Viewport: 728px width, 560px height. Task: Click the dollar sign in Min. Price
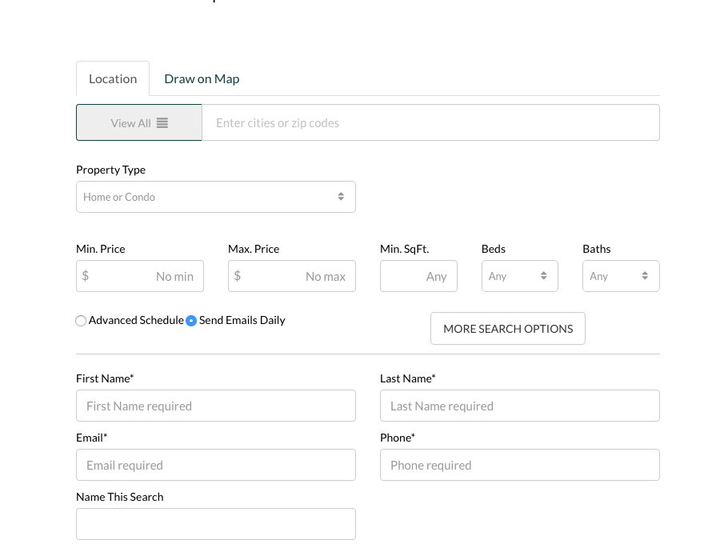86,276
